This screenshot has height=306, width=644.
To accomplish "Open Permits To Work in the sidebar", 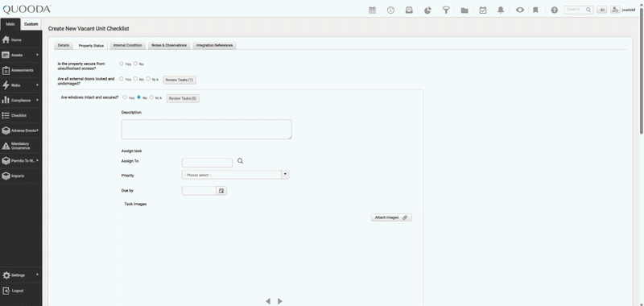I will point(21,160).
